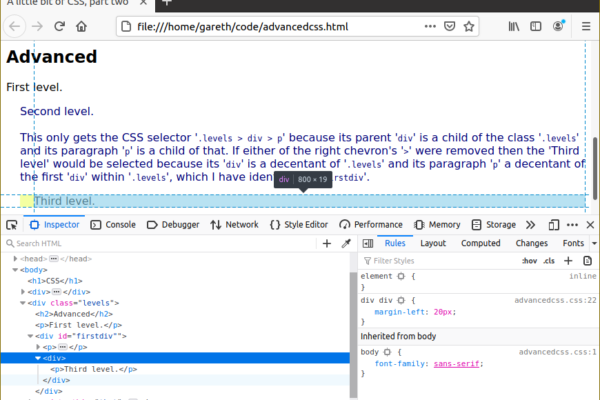This screenshot has height=400, width=600.
Task: Pick a page color with eyedropper
Action: pos(346,243)
